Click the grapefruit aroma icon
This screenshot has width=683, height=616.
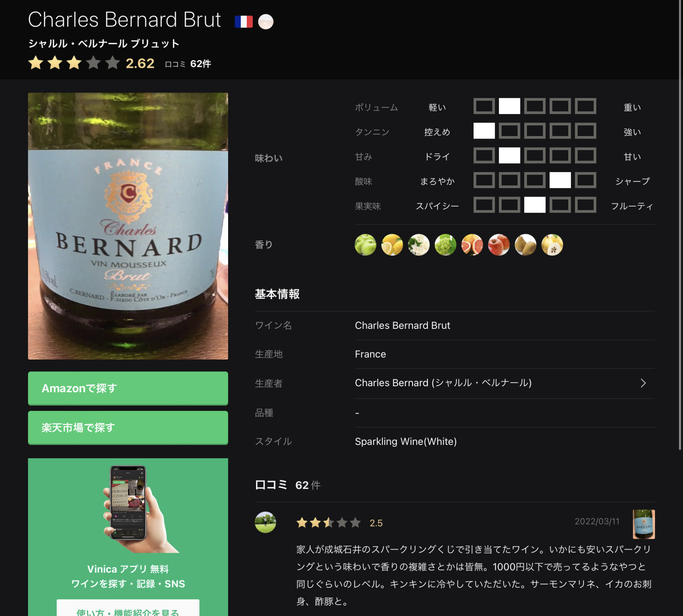point(472,244)
